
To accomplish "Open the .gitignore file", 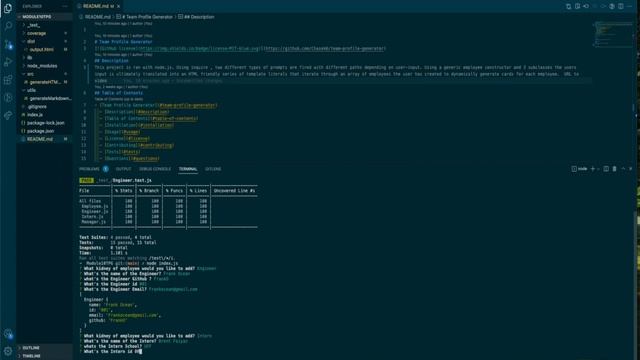I will [x=44, y=107].
